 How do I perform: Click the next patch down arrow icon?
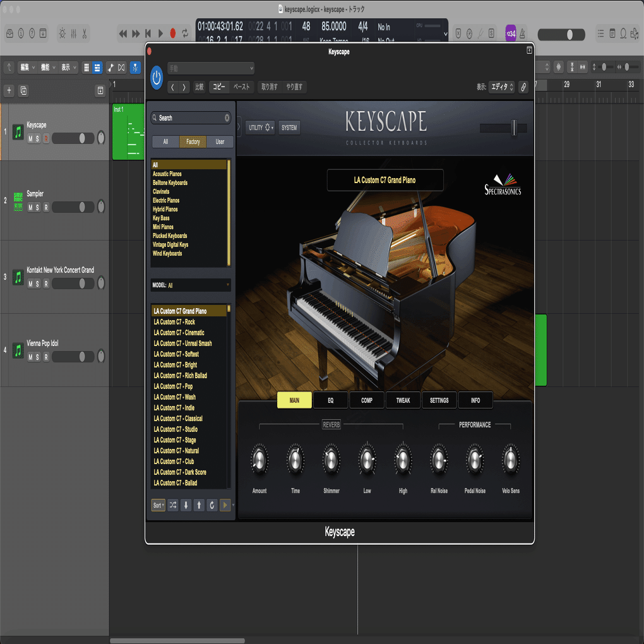186,505
